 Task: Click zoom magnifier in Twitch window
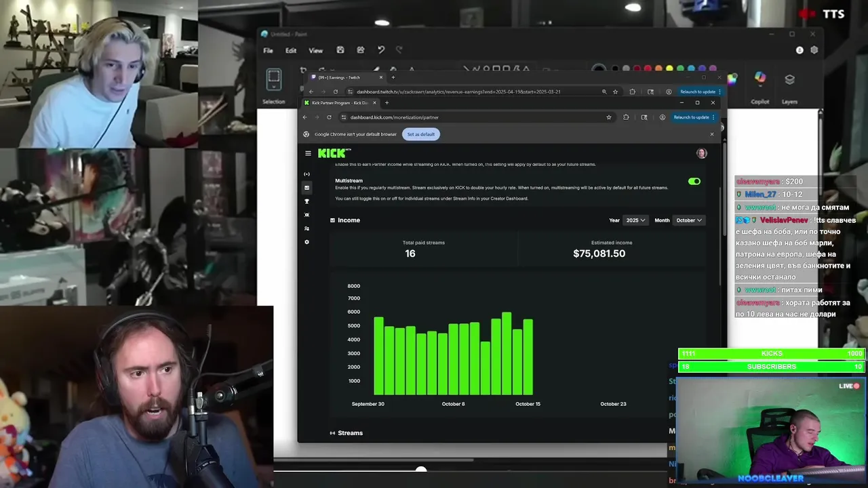coord(604,91)
